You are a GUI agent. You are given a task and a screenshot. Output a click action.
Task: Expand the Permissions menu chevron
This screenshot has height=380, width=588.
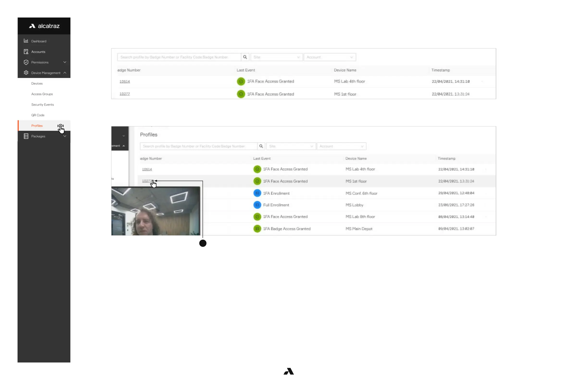pos(65,62)
